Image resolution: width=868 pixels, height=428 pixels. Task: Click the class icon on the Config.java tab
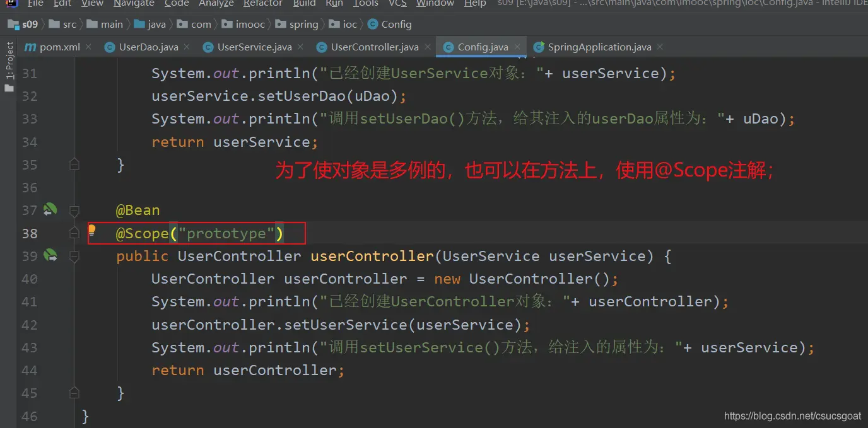tap(449, 47)
